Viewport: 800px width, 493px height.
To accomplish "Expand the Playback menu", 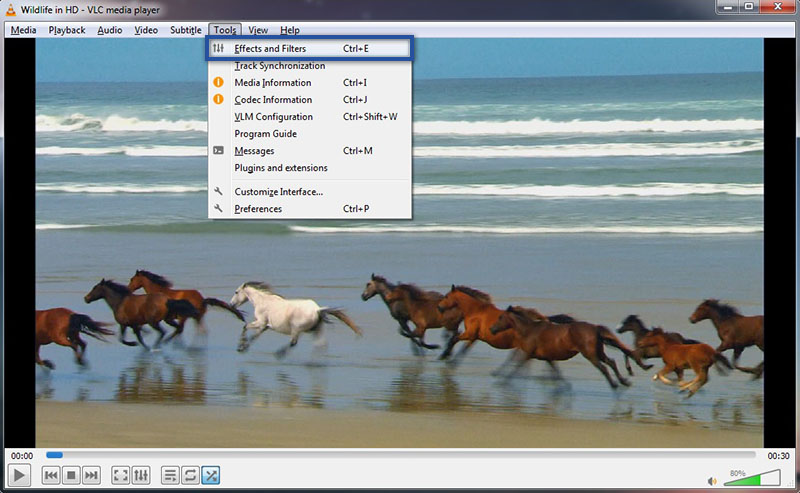I will [x=67, y=30].
